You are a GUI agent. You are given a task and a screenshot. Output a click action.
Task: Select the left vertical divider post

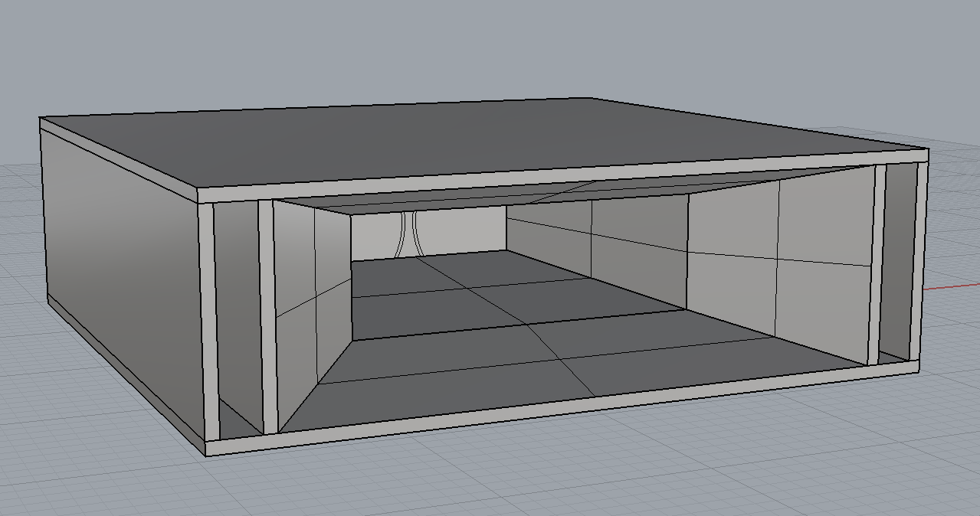click(x=267, y=317)
